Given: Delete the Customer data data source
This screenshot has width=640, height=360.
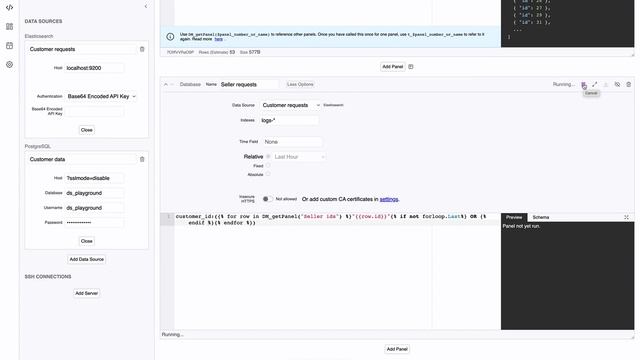Looking at the screenshot, I should (x=142, y=159).
